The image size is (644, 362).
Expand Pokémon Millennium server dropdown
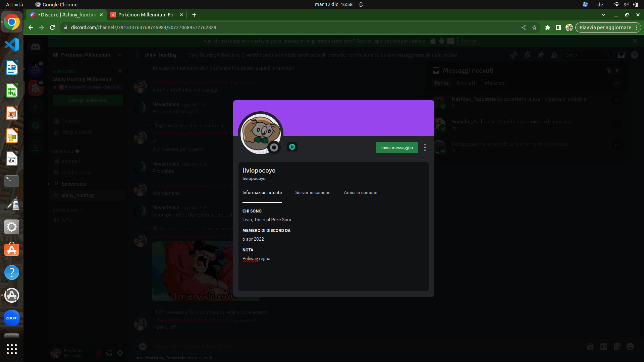[120, 55]
